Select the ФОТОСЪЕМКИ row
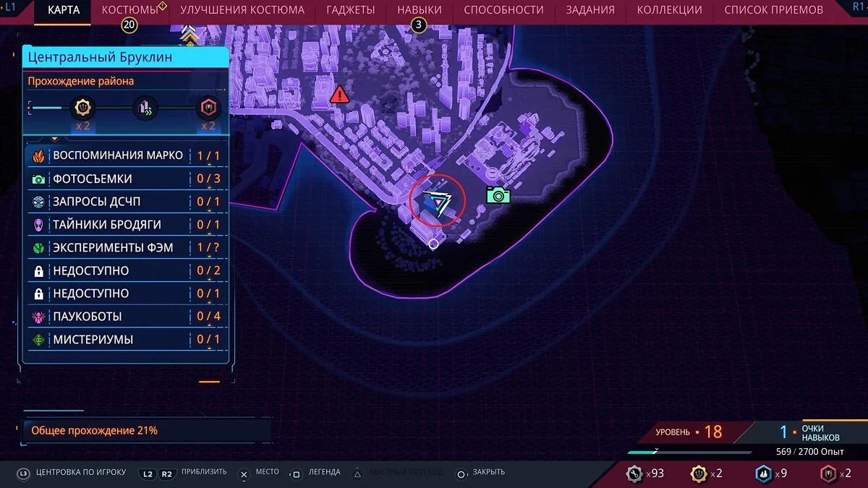868x488 pixels. coord(126,179)
